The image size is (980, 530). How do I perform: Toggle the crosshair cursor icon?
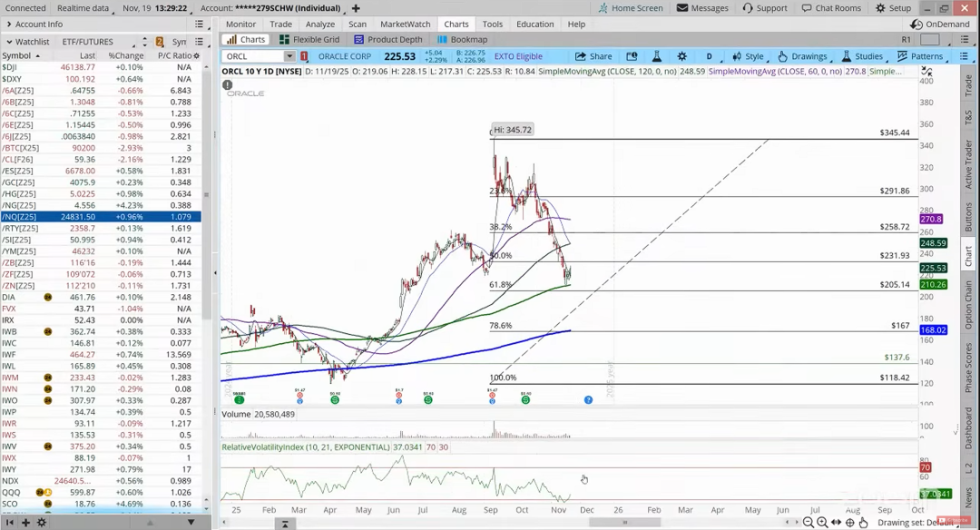850,523
